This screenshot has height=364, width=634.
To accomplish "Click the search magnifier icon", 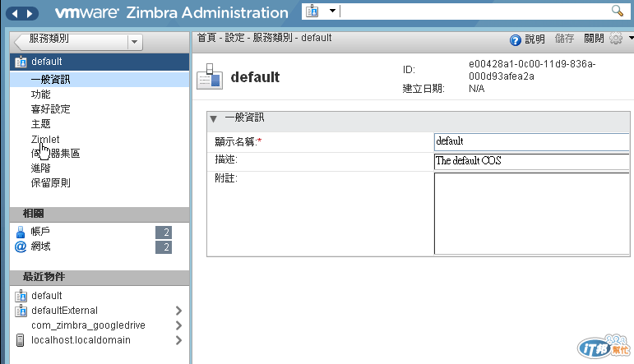I will (x=618, y=11).
